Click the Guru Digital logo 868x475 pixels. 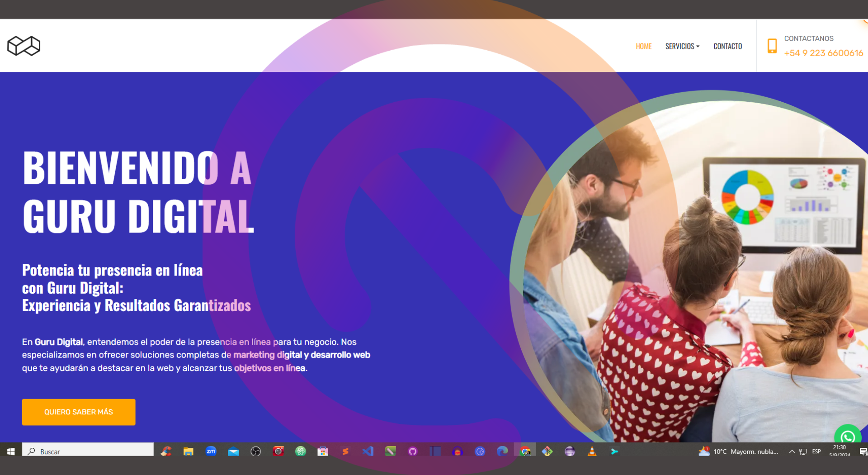coord(24,46)
